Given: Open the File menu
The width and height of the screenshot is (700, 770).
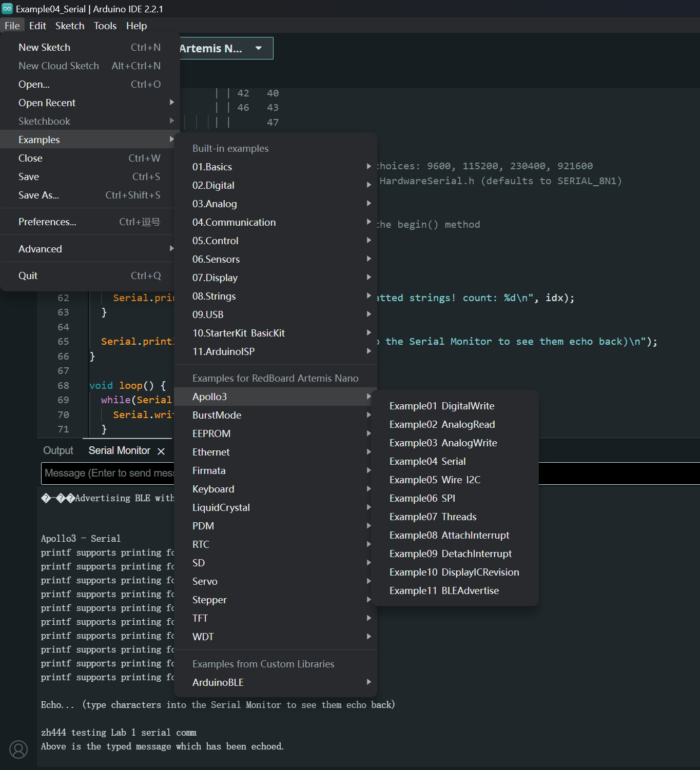Looking at the screenshot, I should (12, 26).
